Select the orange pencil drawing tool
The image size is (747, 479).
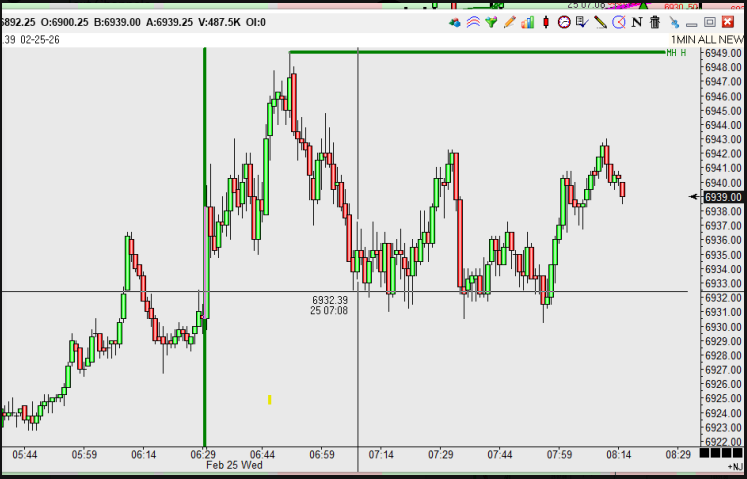click(x=509, y=22)
